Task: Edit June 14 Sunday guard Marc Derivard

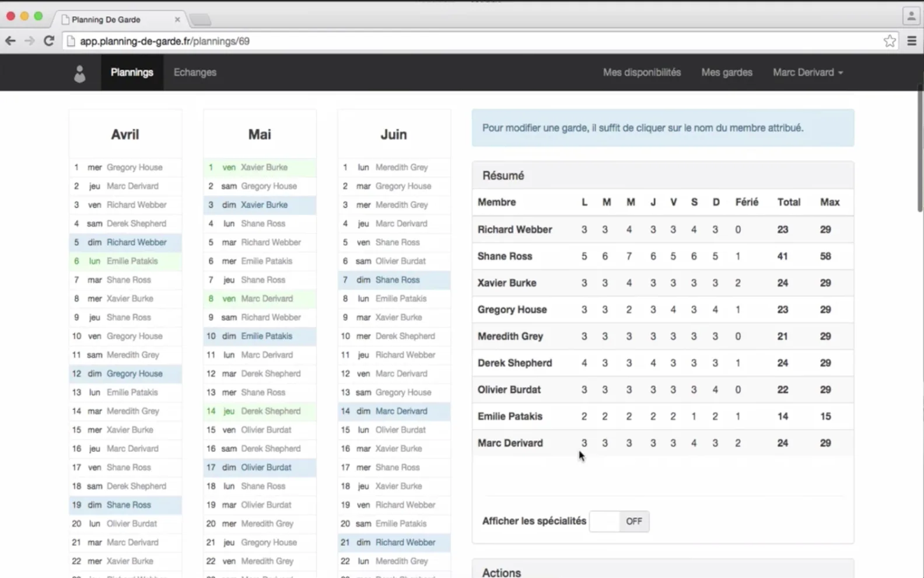Action: pos(401,411)
